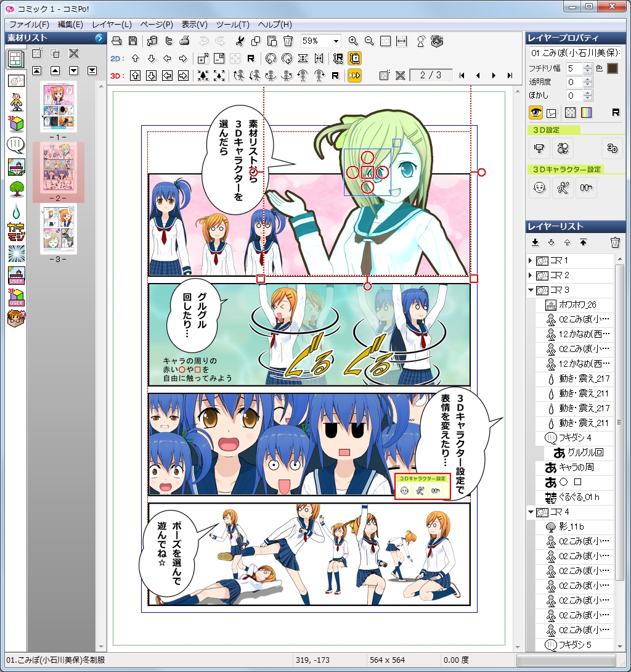This screenshot has width=631, height=672.
Task: Click the zoom in magnifier icon
Action: tap(353, 41)
